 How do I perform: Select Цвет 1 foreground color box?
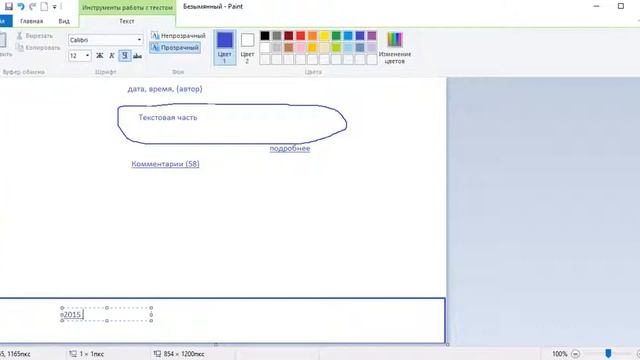click(224, 47)
